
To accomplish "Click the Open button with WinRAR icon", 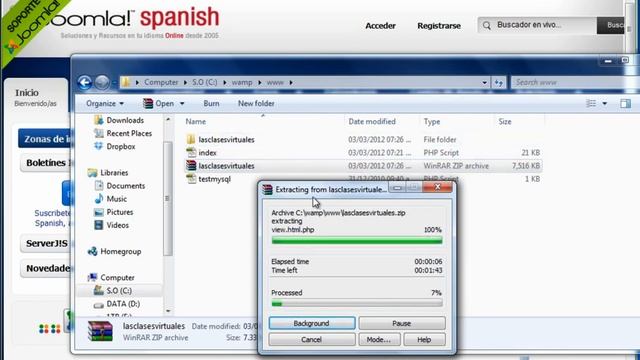I will (x=159, y=104).
